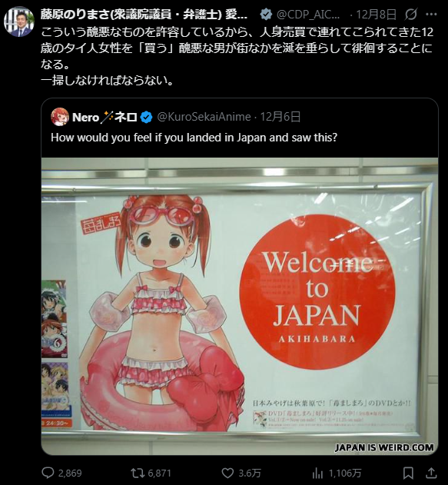Viewport: 448px width, 485px height.
Task: Open Nero's small profile avatar
Action: [x=60, y=117]
